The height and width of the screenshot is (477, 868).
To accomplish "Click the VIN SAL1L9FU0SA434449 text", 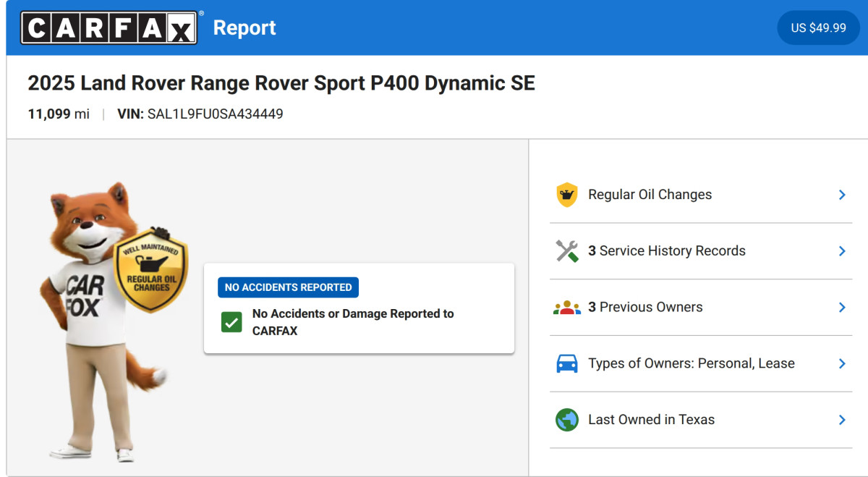I will pos(200,114).
